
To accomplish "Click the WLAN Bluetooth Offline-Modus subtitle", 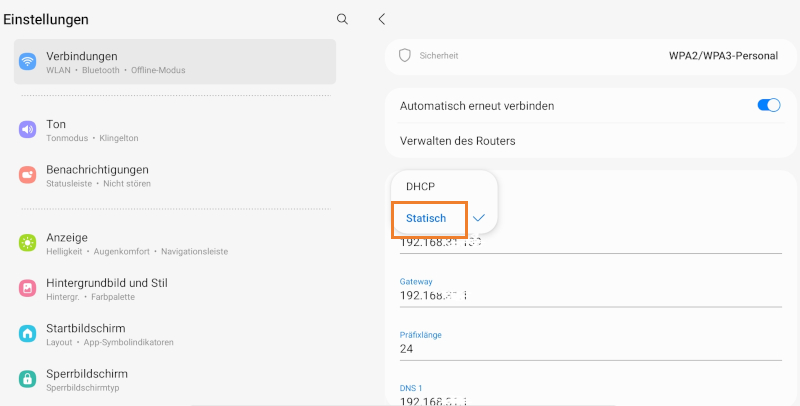I will pyautogui.click(x=116, y=70).
